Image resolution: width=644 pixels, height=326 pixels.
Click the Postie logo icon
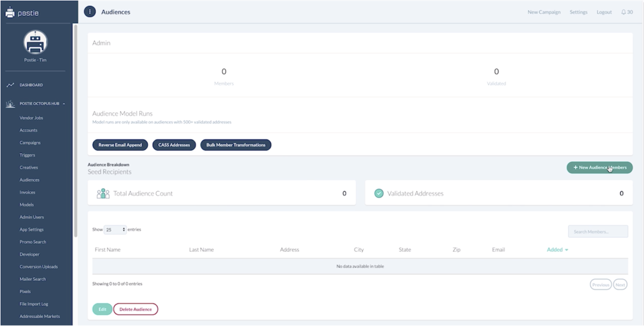coord(10,12)
